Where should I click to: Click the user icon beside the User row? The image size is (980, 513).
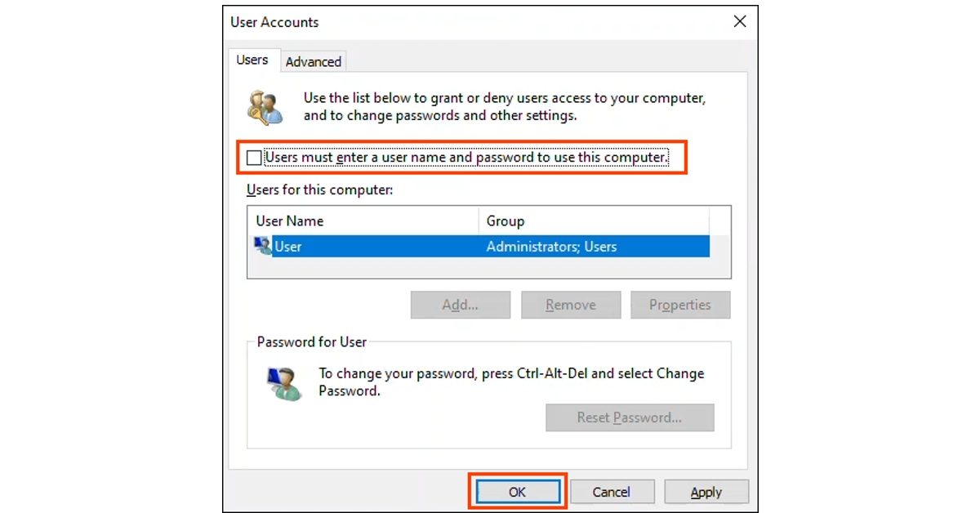[262, 244]
